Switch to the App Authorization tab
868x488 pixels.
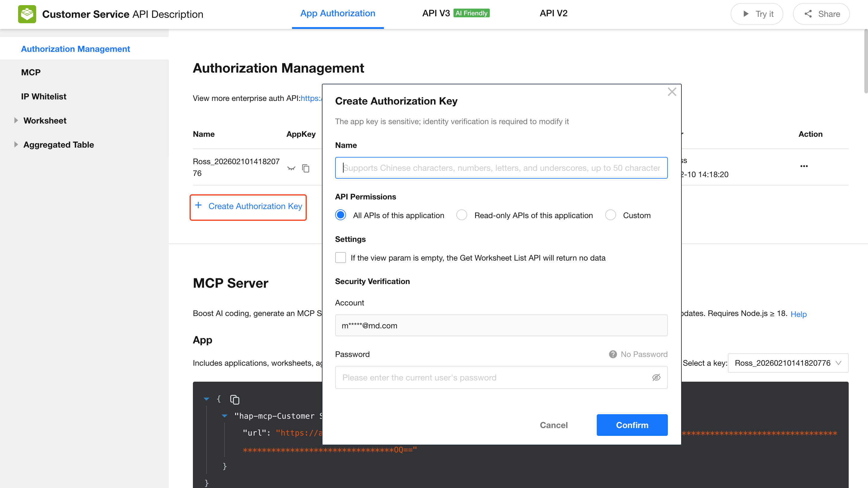pos(338,14)
